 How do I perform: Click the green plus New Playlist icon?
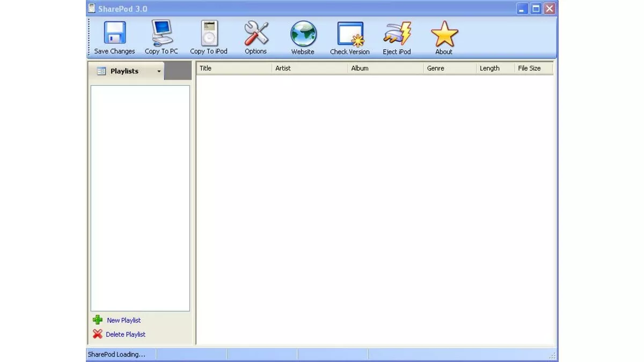[x=97, y=320]
